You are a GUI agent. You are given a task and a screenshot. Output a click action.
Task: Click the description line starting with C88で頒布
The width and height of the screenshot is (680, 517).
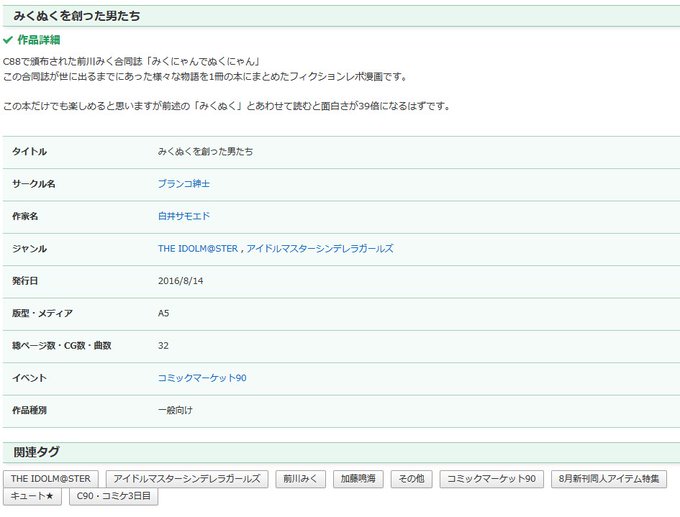coord(132,62)
